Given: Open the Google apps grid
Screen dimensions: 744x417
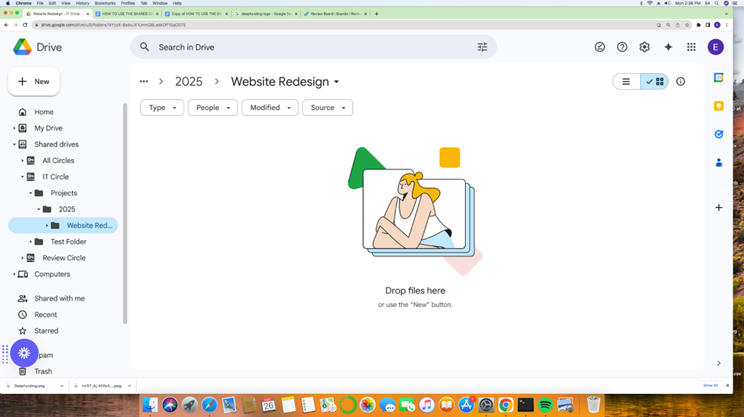Looking at the screenshot, I should pyautogui.click(x=691, y=47).
